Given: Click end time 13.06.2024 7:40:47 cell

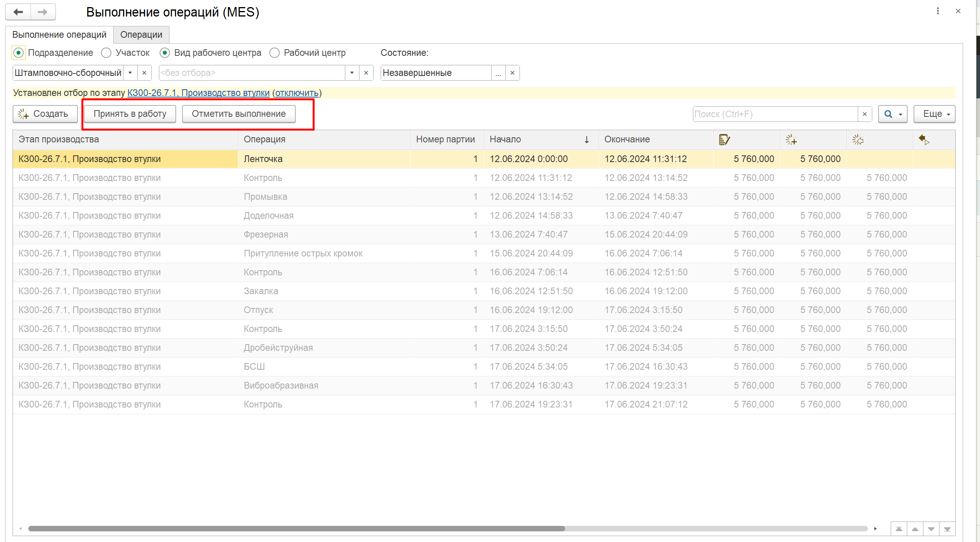Looking at the screenshot, I should [656, 216].
